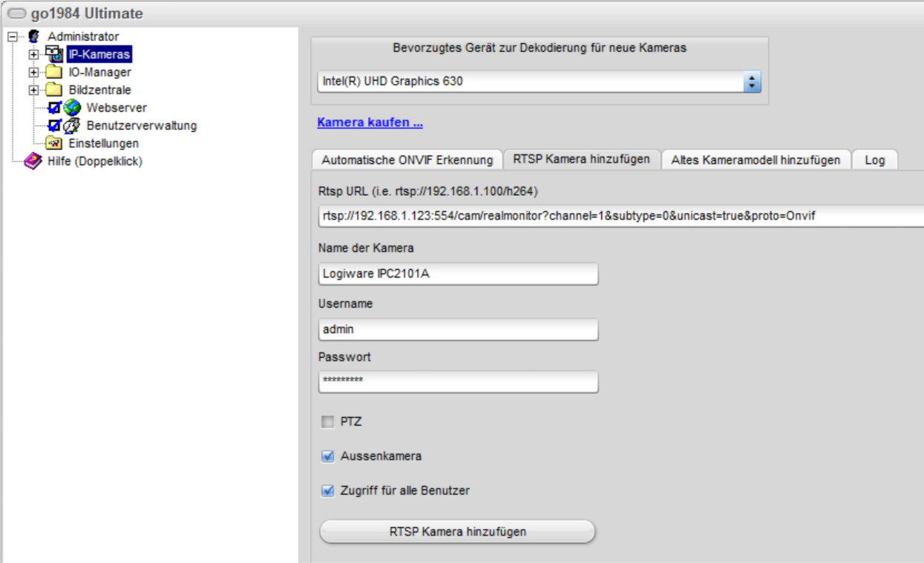This screenshot has width=924, height=563.
Task: Expand the IP-Kameras tree node
Action: pyautogui.click(x=33, y=54)
